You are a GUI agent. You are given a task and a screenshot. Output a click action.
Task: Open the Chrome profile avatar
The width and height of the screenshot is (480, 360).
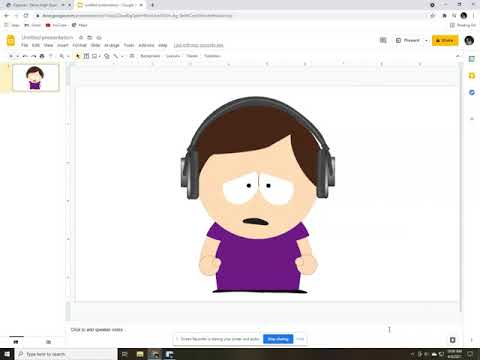pyautogui.click(x=464, y=16)
